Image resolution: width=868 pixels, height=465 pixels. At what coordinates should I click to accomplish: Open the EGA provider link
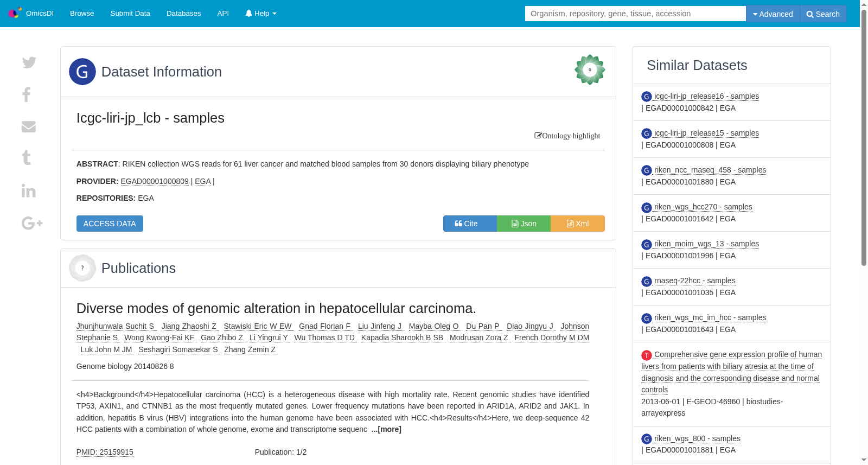tap(203, 181)
